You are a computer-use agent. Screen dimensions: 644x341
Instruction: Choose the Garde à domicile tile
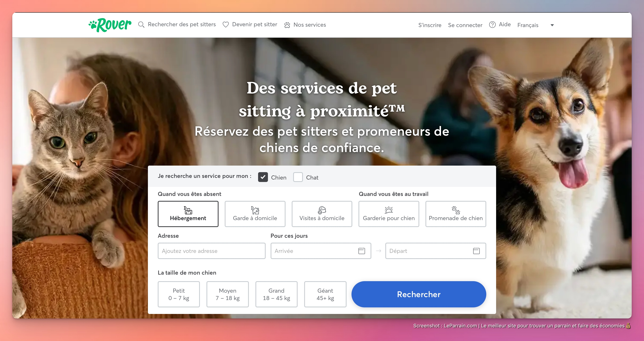(255, 214)
